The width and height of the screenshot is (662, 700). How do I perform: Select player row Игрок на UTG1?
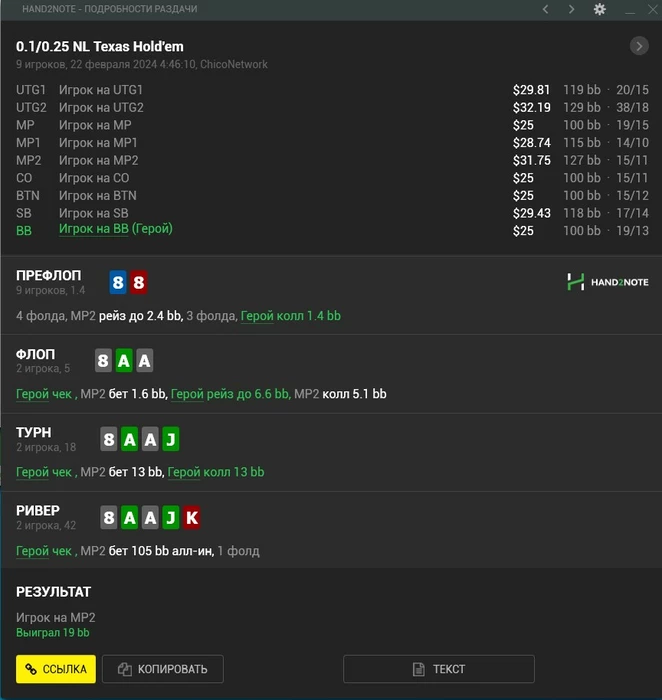332,90
